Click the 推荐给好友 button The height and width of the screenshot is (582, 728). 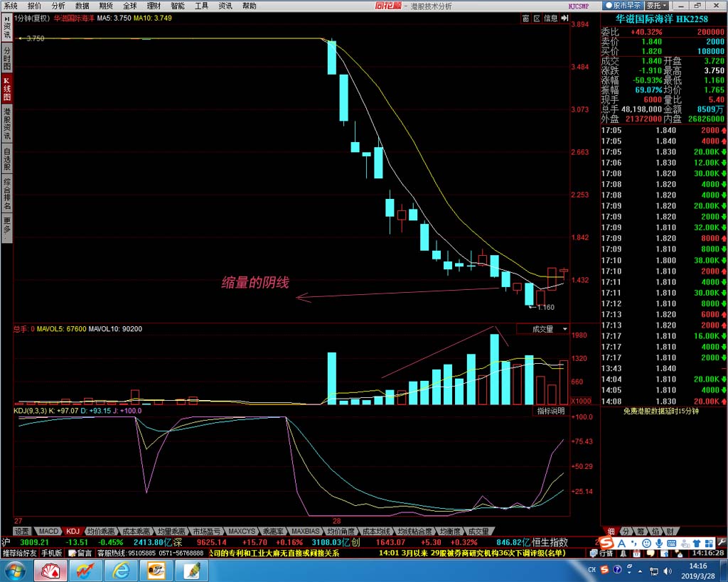(x=19, y=553)
